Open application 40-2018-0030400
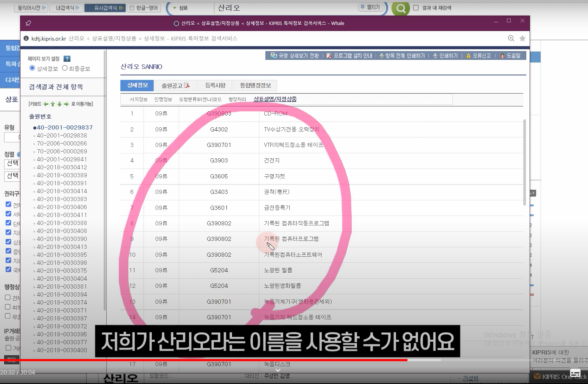 [62, 350]
